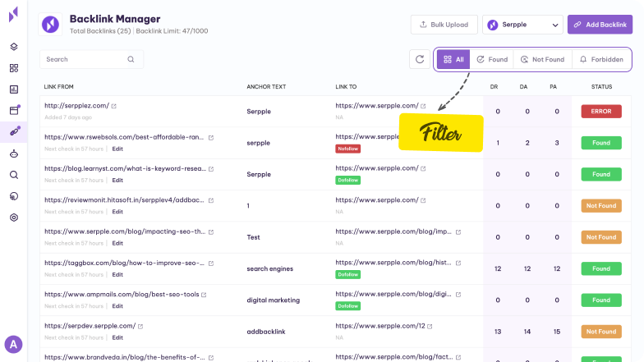Open external icon beside serpple.com/12 link
This screenshot has height=362, width=644.
pyautogui.click(x=430, y=327)
